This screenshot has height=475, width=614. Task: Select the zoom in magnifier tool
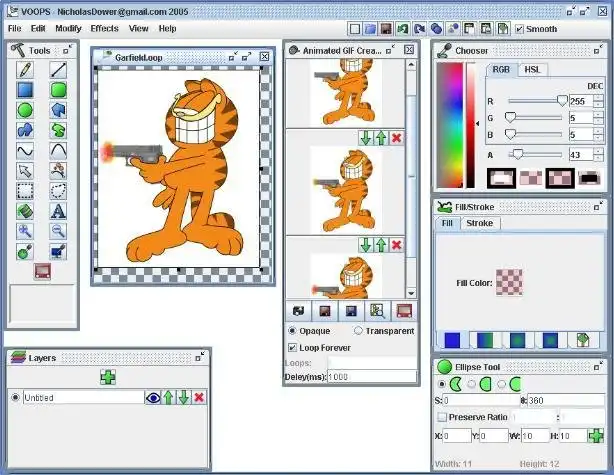coord(25,231)
